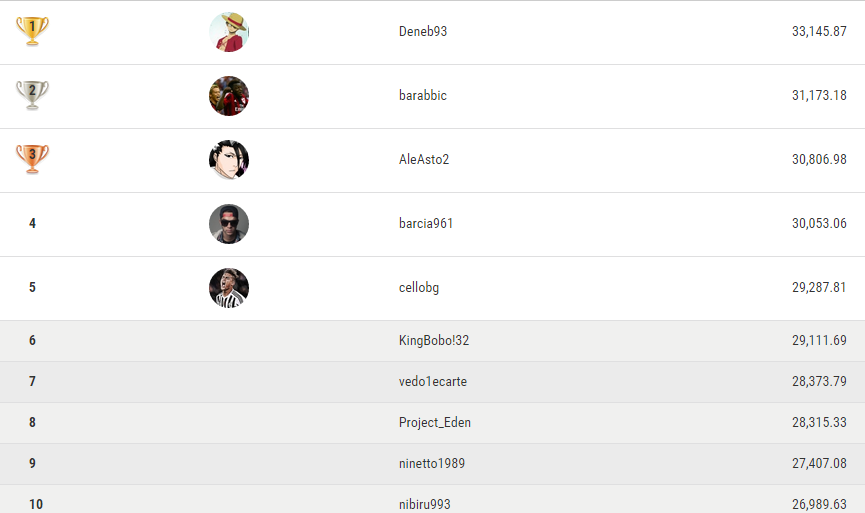The width and height of the screenshot is (865, 513).
Task: Open AleAsto2's anime avatar
Action: [229, 160]
